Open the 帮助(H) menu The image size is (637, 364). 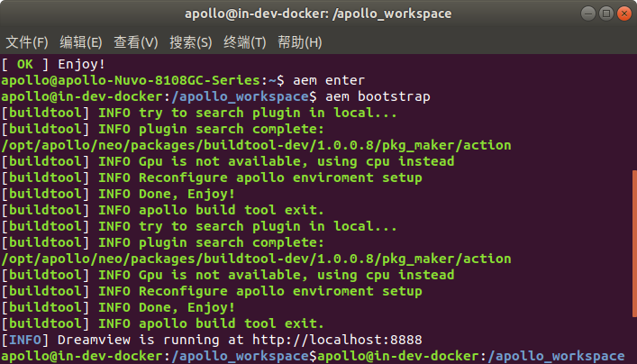pos(299,42)
